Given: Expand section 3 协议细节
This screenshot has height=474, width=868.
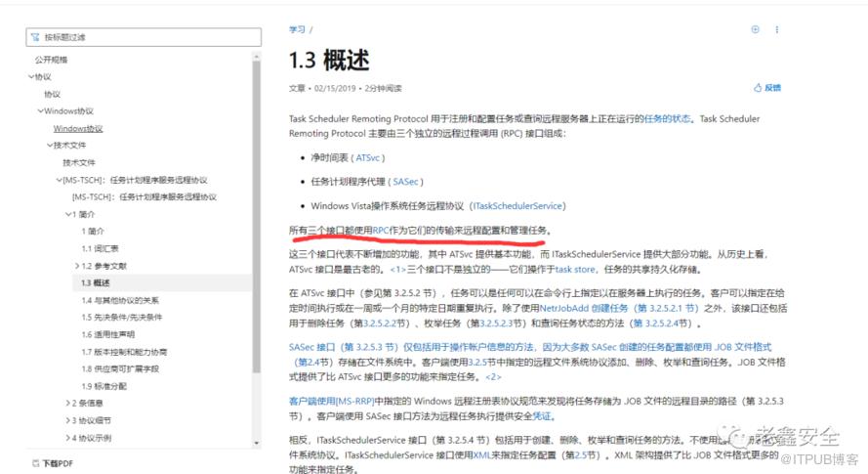Looking at the screenshot, I should coord(68,420).
